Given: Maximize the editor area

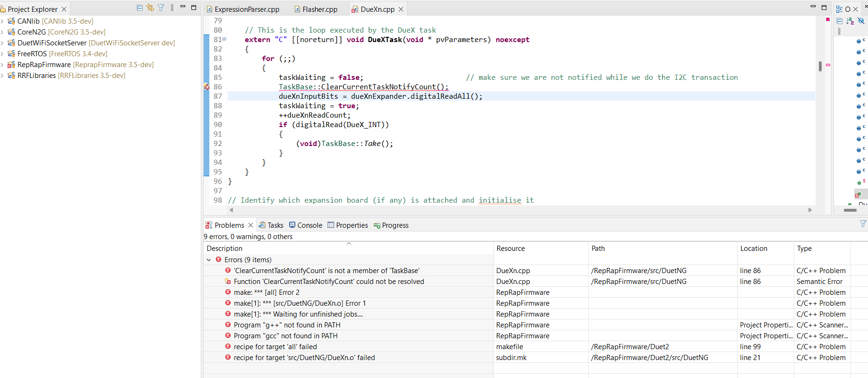Looking at the screenshot, I should click(824, 7).
